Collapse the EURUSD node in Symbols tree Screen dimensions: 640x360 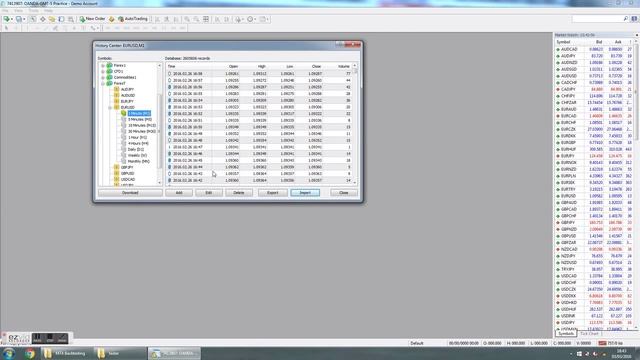click(x=110, y=107)
